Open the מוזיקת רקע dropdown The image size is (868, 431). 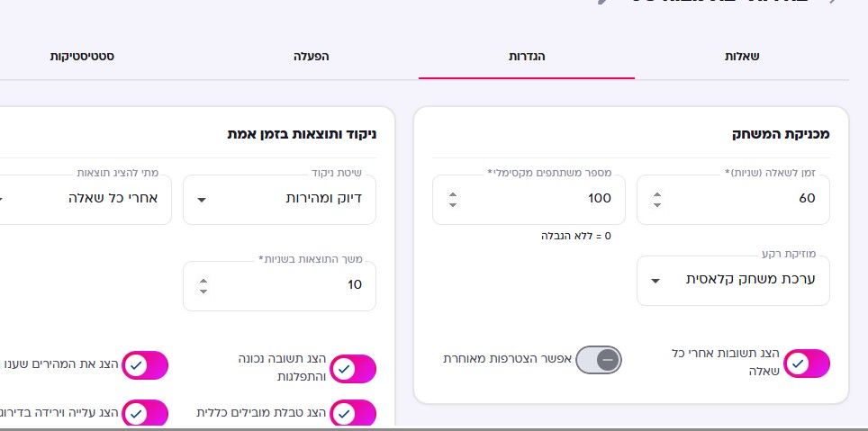(733, 281)
